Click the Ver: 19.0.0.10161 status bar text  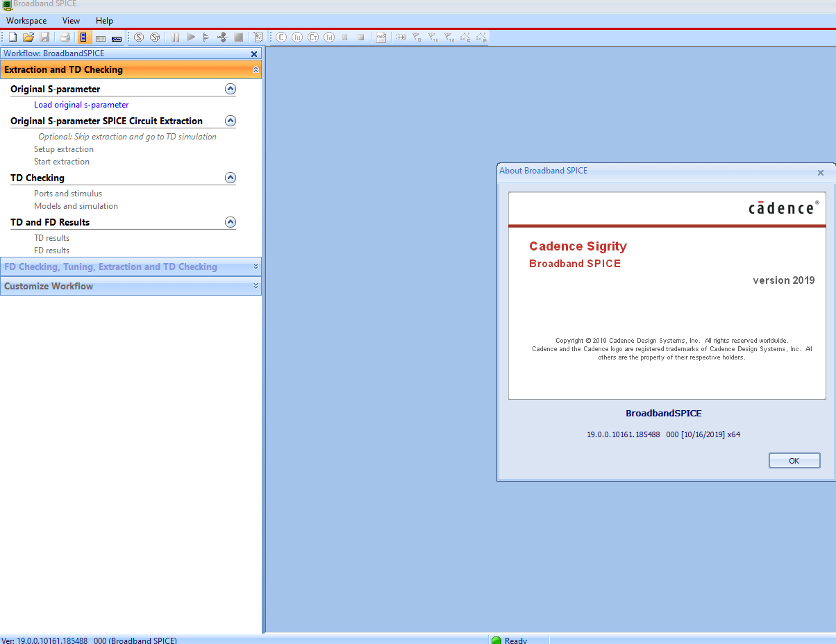coord(89,641)
